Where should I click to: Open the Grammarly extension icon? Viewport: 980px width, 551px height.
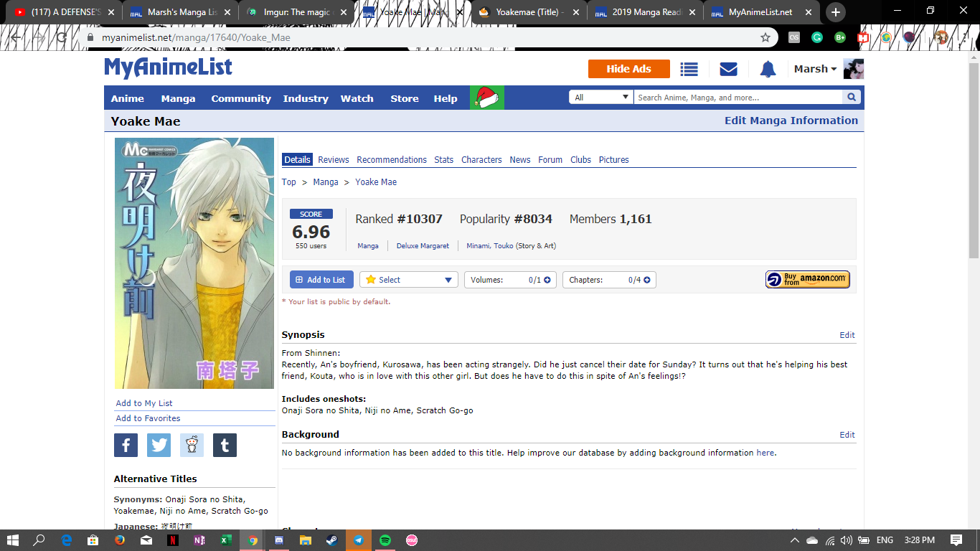pyautogui.click(x=817, y=37)
